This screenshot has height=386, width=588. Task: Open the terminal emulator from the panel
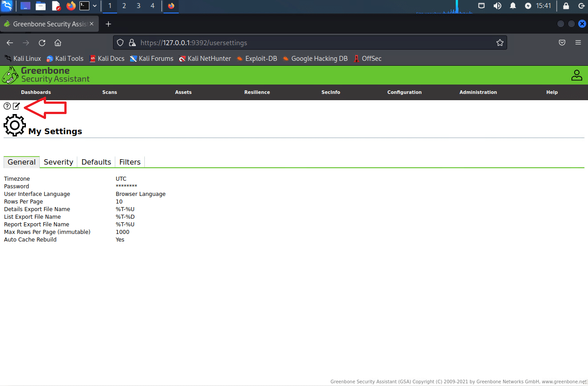(84, 6)
